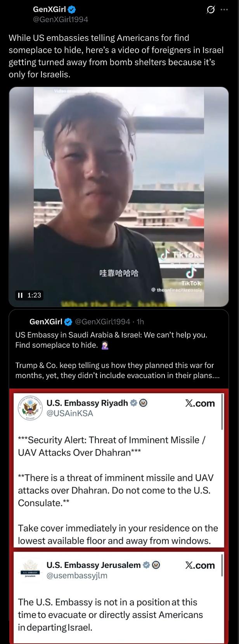239x644 pixels.
Task: Open the GenXGirl display name in header
Action: pos(50,10)
